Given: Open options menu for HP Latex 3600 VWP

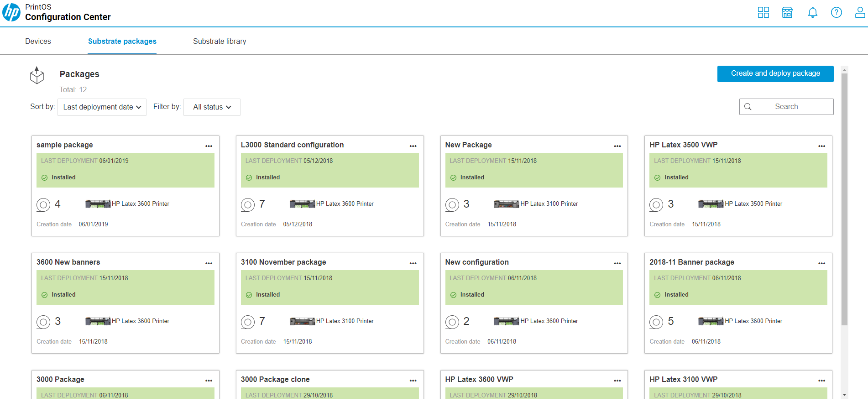Looking at the screenshot, I should [617, 381].
